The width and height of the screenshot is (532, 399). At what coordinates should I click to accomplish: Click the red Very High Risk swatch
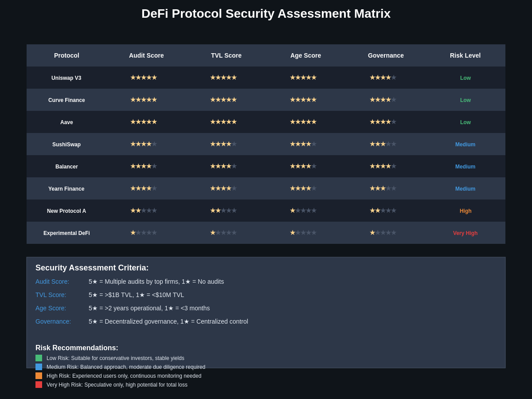tap(39, 385)
